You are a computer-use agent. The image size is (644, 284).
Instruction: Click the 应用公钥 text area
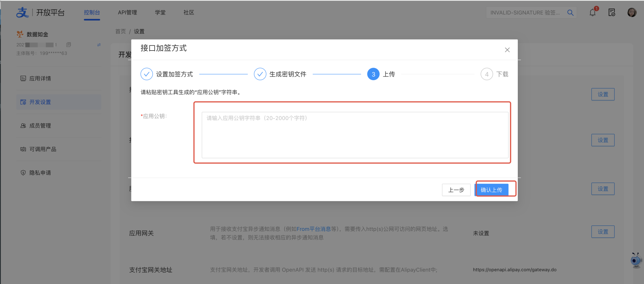point(355,135)
